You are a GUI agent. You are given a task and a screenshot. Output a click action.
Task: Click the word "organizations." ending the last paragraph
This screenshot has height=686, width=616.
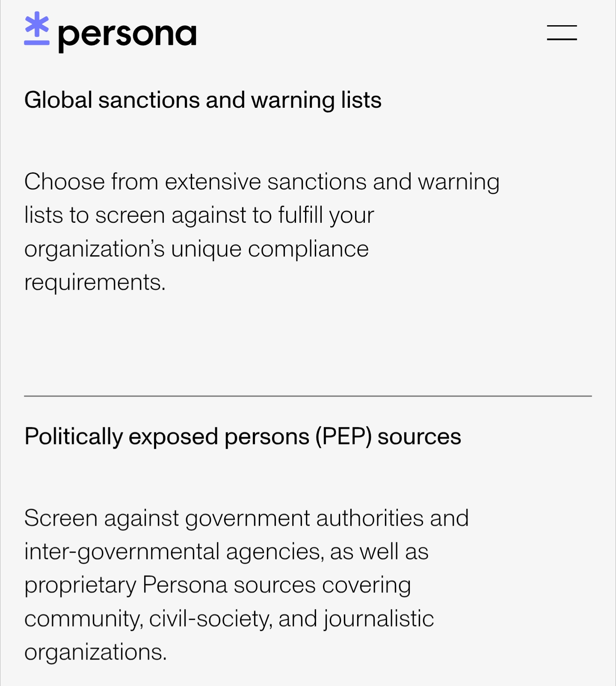tap(95, 652)
